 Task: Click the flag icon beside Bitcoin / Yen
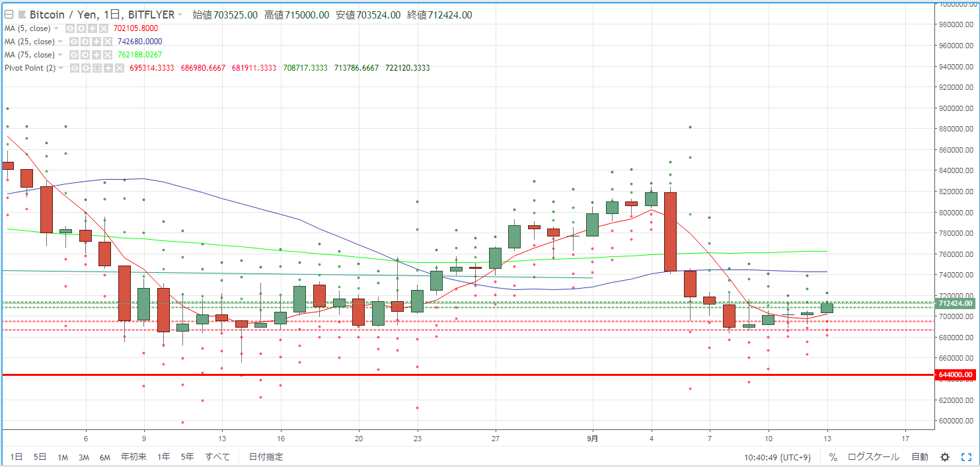click(22, 15)
